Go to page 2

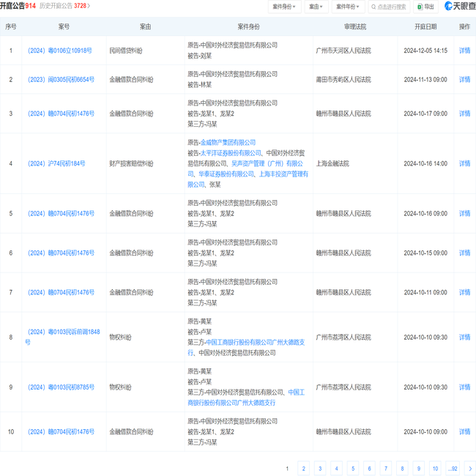[303, 469]
